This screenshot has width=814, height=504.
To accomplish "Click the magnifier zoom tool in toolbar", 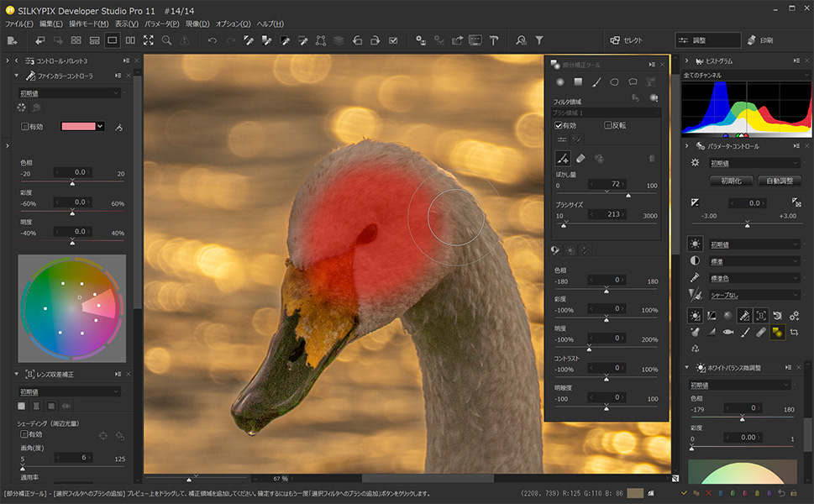I will [x=166, y=40].
